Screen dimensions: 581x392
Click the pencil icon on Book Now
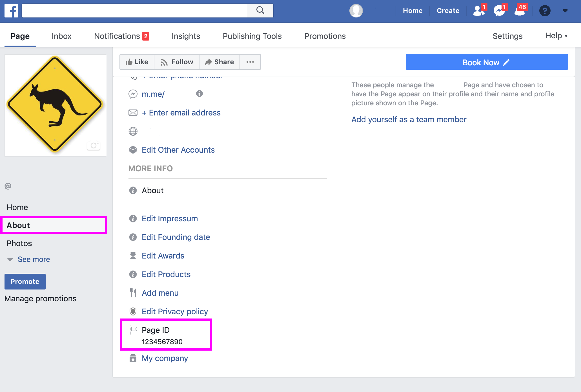tap(506, 62)
